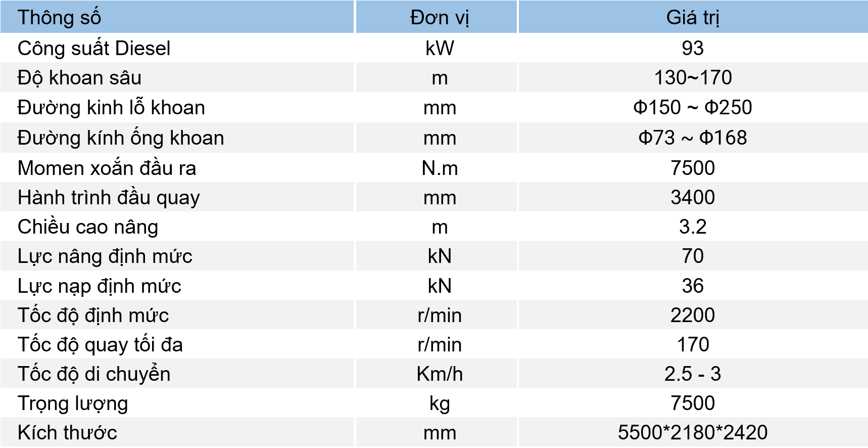This screenshot has height=448, width=868.
Task: Select the "Chiều cao nâng" label
Action: tap(88, 227)
